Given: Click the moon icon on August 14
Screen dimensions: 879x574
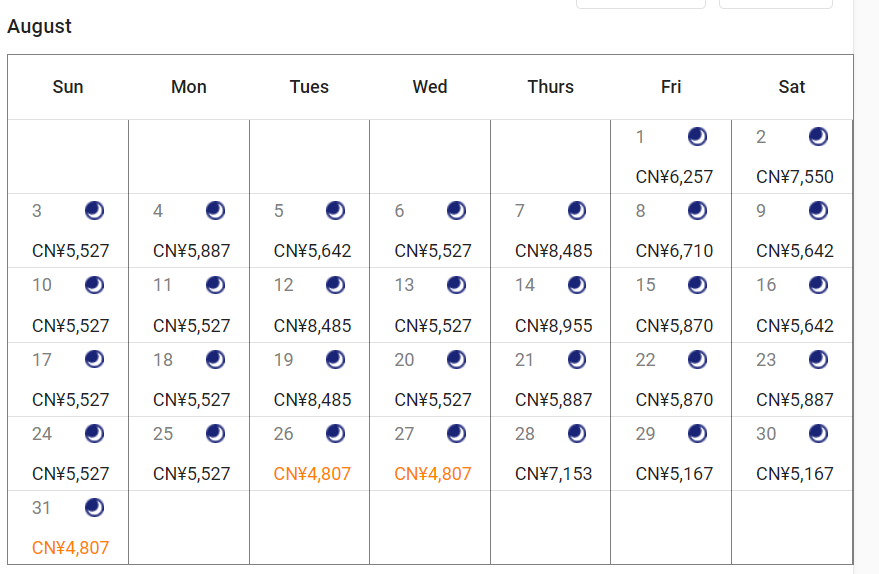Looking at the screenshot, I should click(576, 285).
